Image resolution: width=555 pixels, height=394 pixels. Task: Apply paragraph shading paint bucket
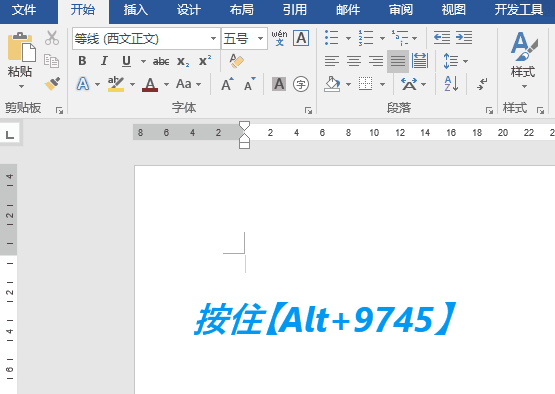point(332,84)
